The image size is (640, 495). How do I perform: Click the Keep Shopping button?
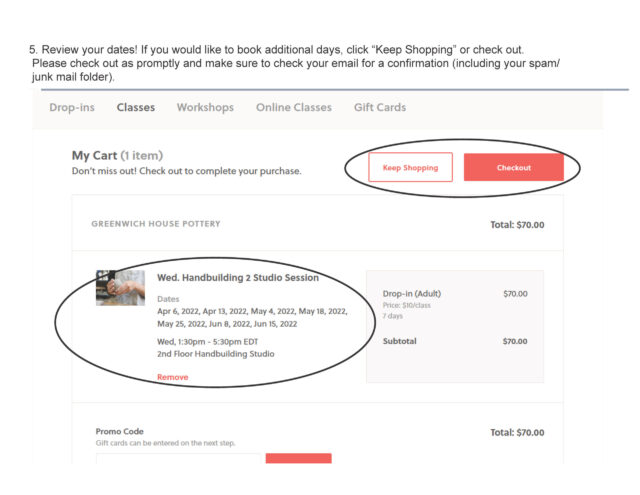410,168
